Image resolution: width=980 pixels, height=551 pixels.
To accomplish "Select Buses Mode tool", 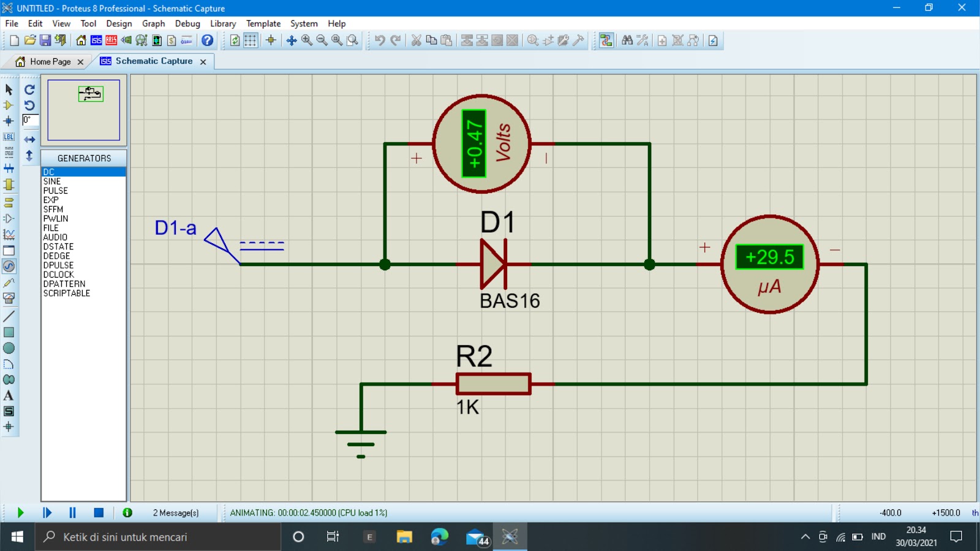I will click(9, 168).
